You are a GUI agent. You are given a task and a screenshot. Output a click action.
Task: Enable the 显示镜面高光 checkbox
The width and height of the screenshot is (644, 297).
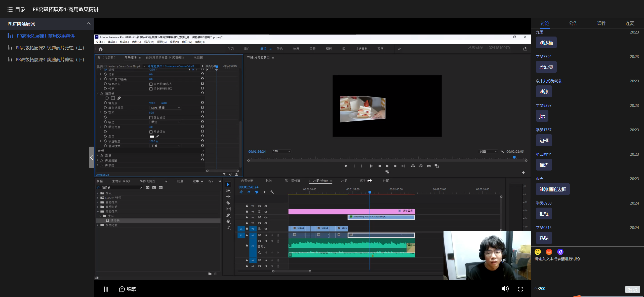point(151,84)
